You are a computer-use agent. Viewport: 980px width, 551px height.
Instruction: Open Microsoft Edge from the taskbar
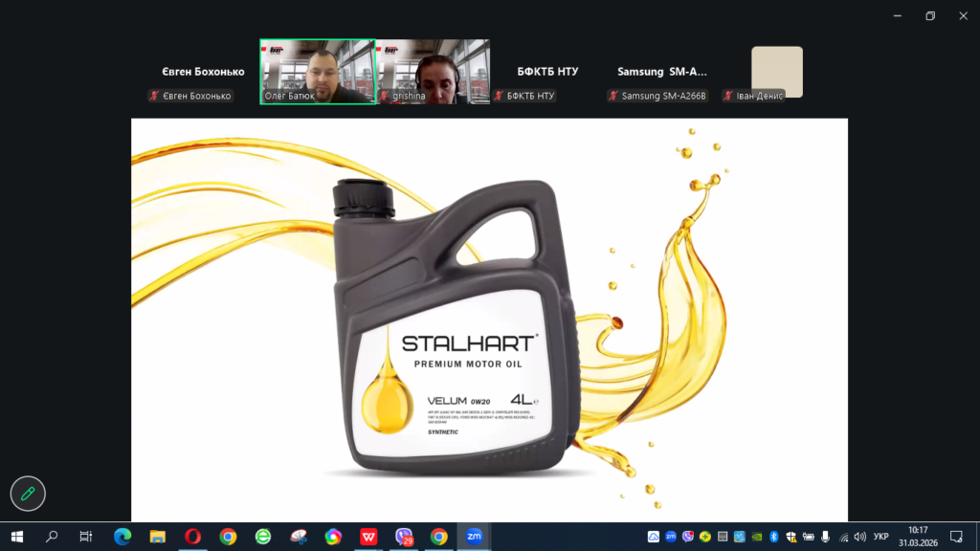pyautogui.click(x=122, y=537)
